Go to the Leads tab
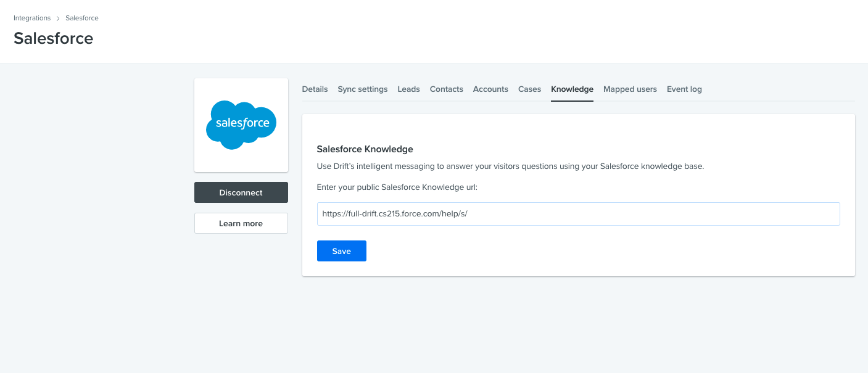868x373 pixels. (x=408, y=89)
